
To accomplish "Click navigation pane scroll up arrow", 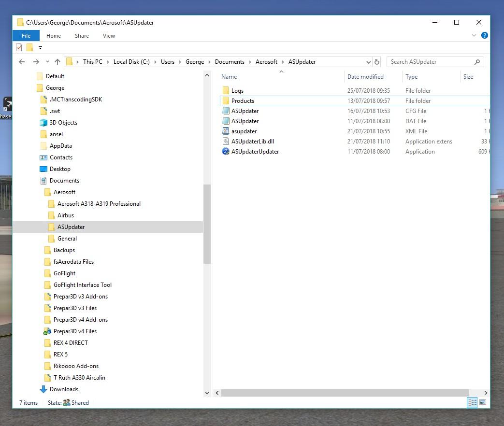I will click(207, 75).
